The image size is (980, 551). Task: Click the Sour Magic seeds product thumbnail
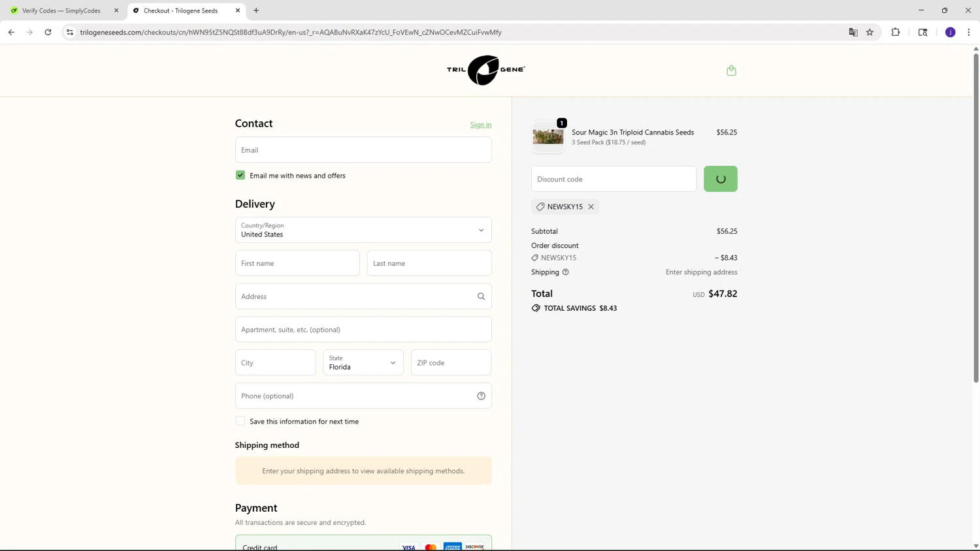point(547,136)
